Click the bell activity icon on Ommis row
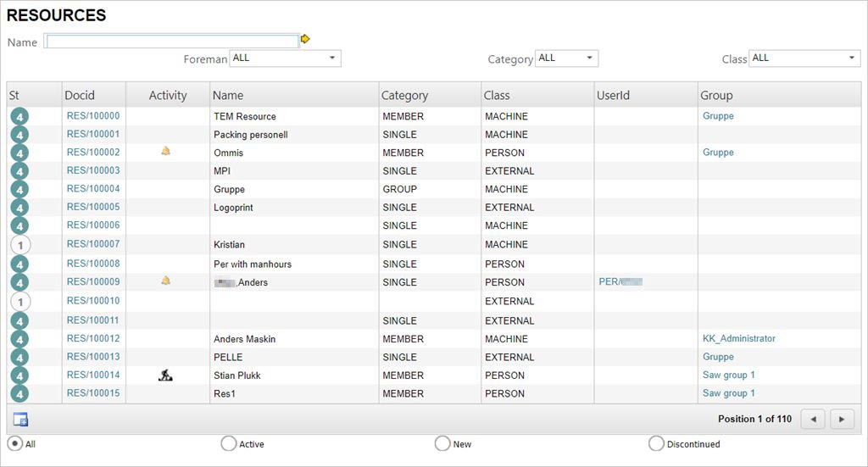868x467 pixels. [166, 152]
